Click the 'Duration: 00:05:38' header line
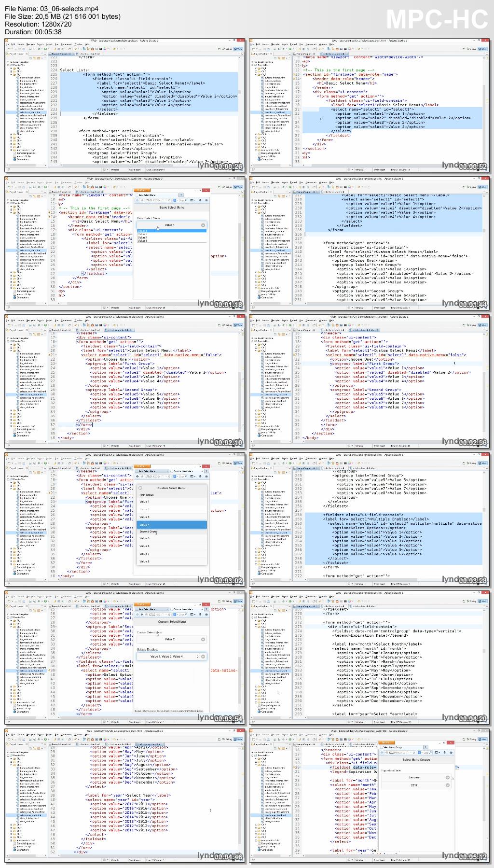Viewport: 494px width, 868px height. tap(33, 32)
